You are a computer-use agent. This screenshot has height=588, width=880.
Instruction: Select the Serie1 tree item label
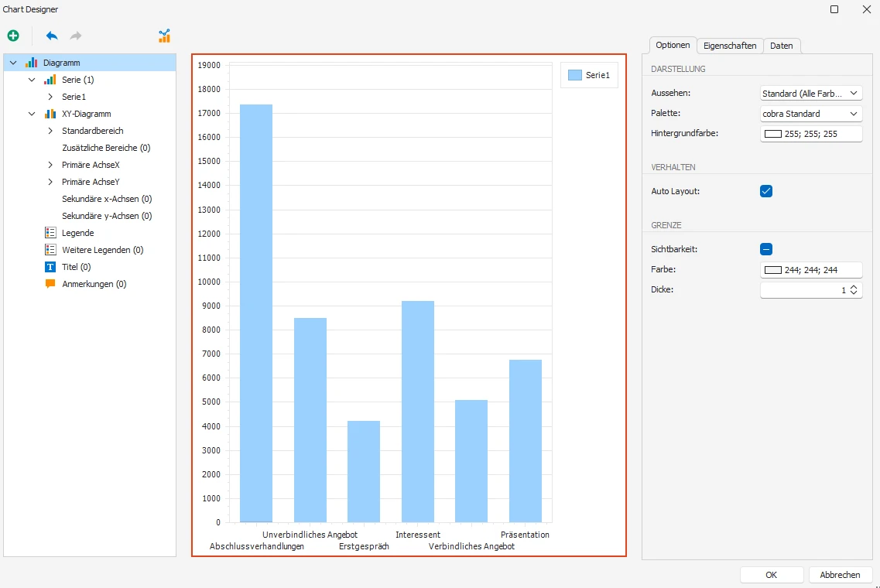[74, 97]
